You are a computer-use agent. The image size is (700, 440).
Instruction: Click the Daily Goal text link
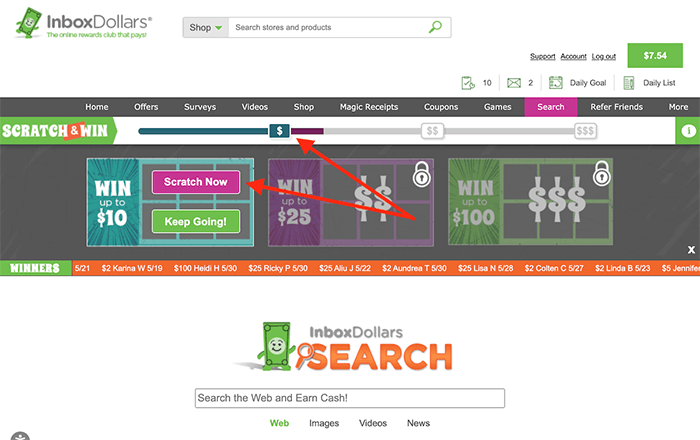588,83
